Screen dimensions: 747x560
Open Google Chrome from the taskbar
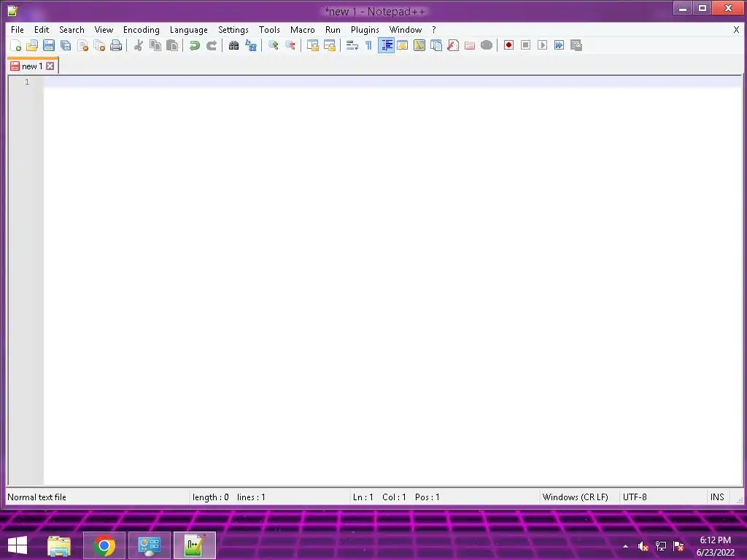104,545
